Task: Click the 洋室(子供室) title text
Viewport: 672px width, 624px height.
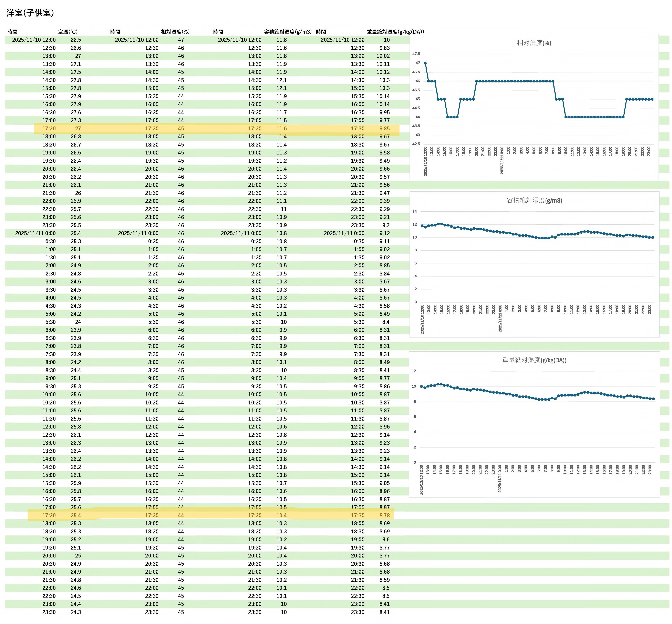Action: pos(30,13)
